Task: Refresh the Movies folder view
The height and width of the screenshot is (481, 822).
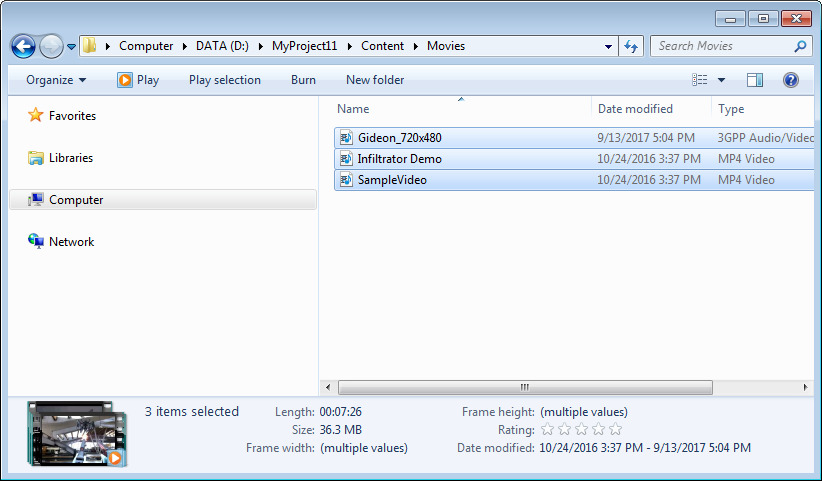Action: click(x=631, y=47)
